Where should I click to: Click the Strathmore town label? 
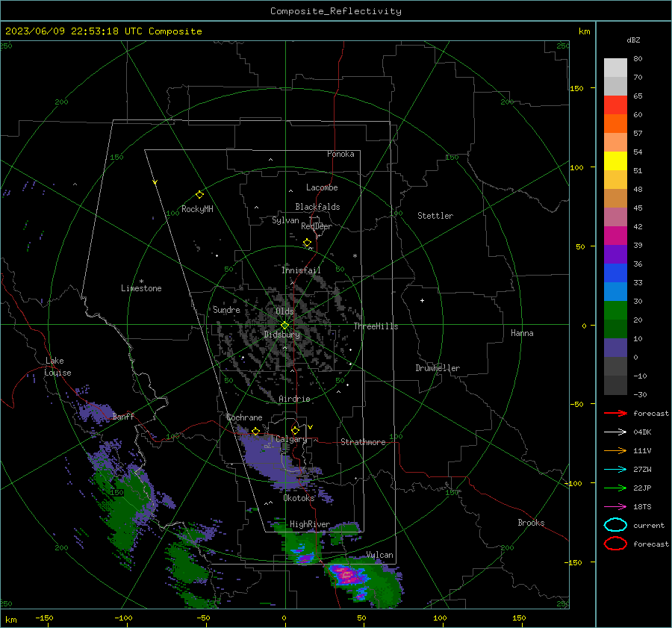coord(363,442)
